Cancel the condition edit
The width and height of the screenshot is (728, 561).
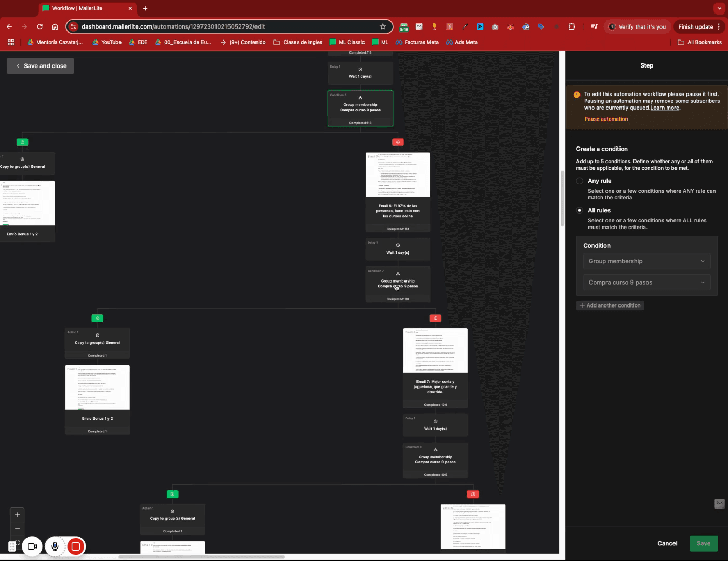(667, 543)
